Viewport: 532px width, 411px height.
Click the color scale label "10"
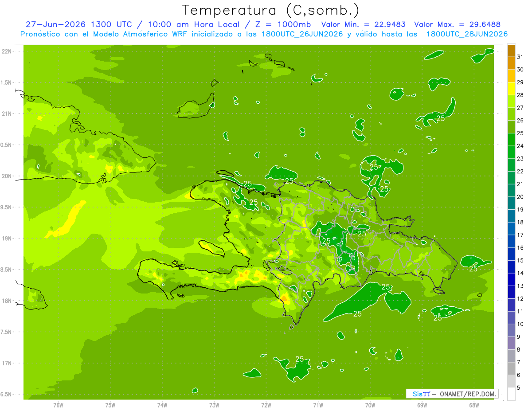pyautogui.click(x=520, y=324)
